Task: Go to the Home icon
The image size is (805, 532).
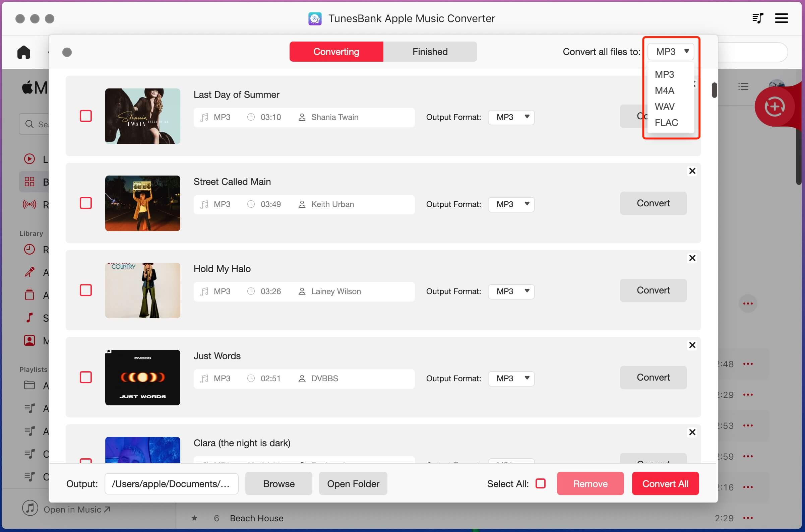Action: point(24,52)
